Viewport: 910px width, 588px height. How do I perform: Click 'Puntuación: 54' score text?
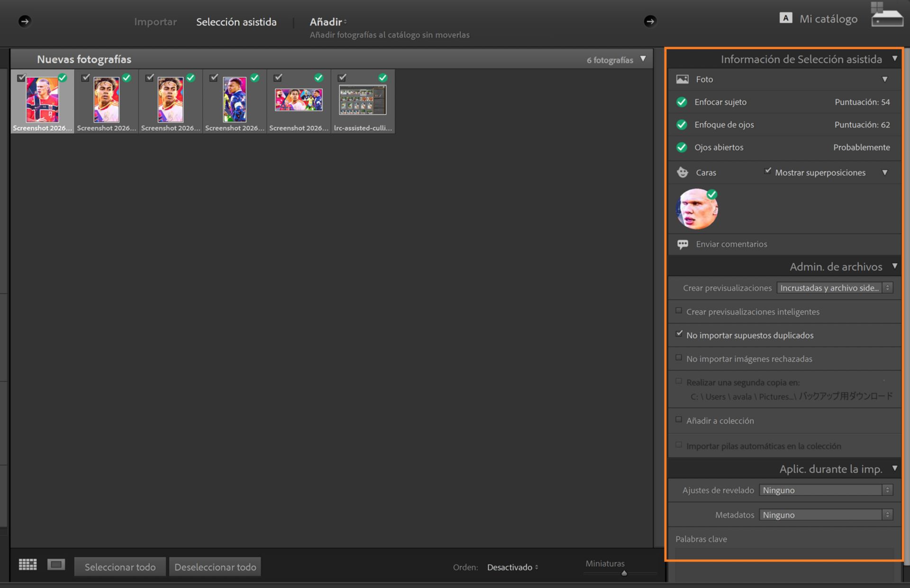[x=862, y=102]
